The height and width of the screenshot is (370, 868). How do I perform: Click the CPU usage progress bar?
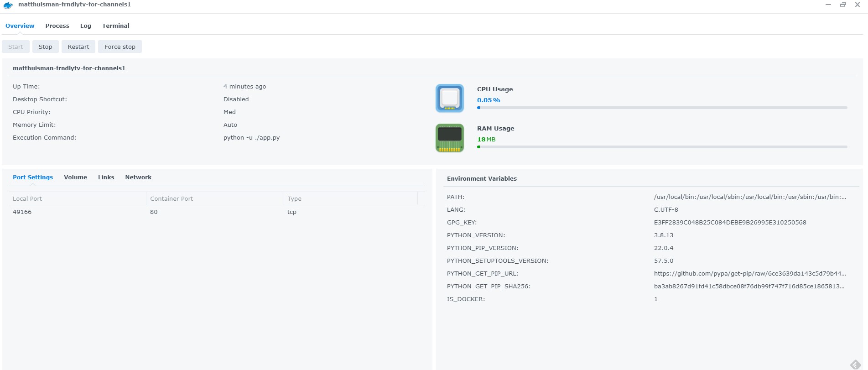[x=662, y=108]
